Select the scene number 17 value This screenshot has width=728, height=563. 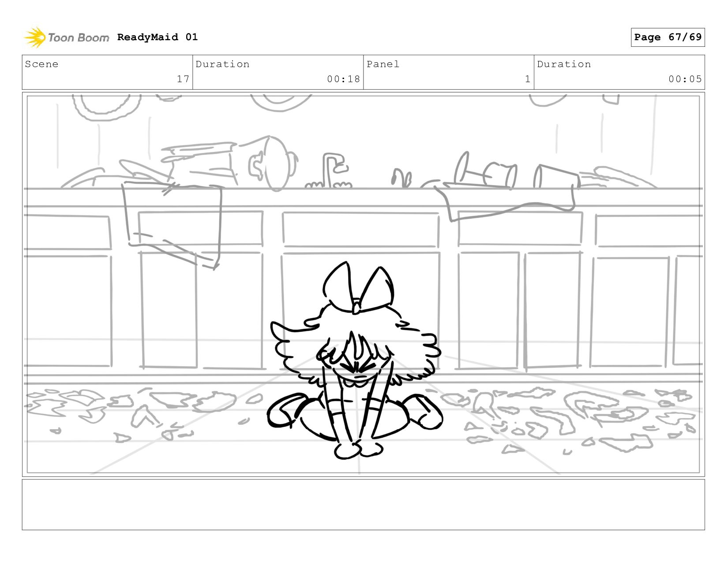coord(183,79)
